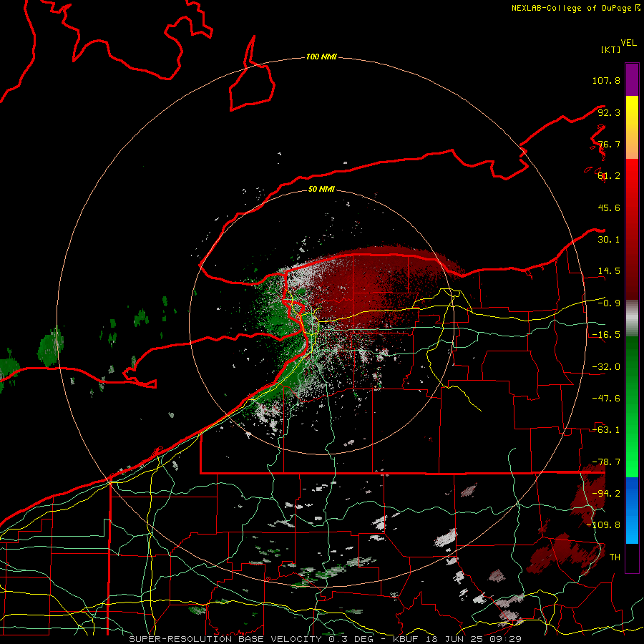Click the 92.3 velocity scale value
Screen dimensions: 644x644
[609, 112]
